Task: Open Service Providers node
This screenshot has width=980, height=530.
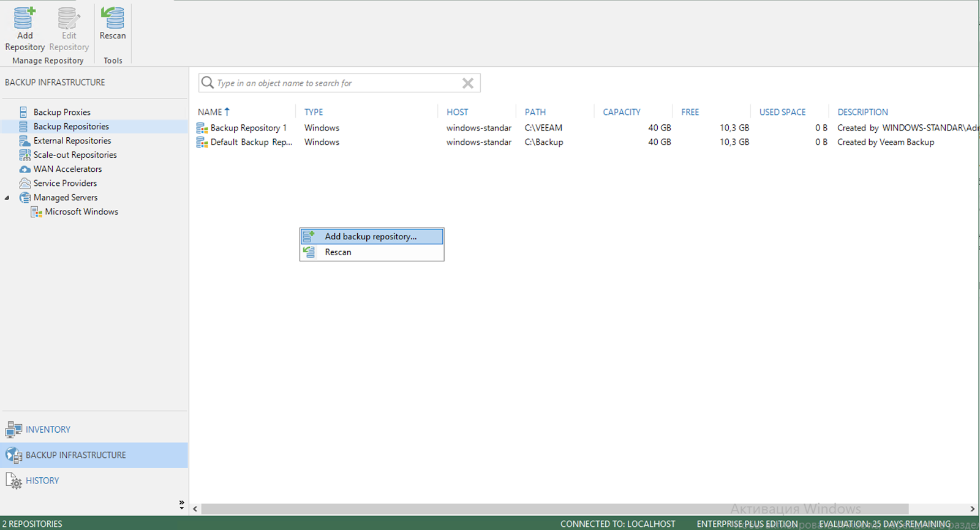Action: tap(65, 183)
